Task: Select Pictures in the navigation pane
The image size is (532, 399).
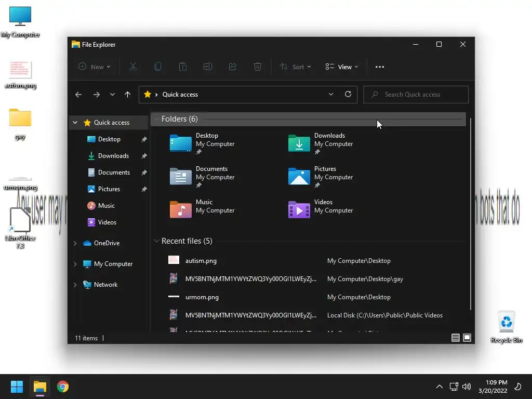Action: 109,189
